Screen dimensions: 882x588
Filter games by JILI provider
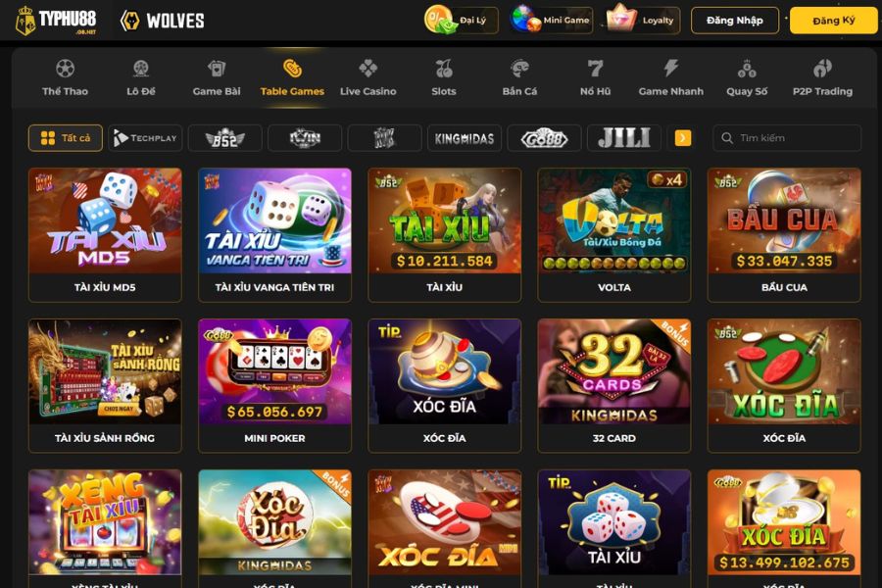click(x=624, y=138)
